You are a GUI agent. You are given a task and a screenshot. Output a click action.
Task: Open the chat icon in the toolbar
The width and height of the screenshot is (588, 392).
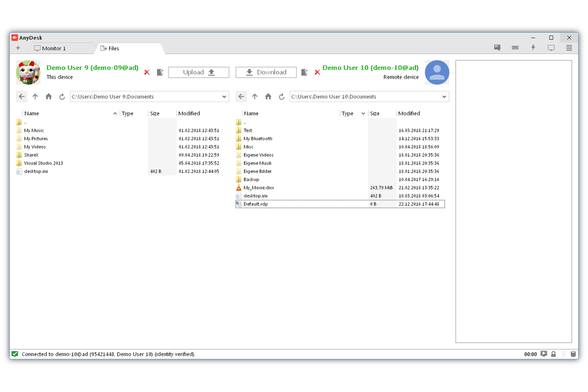point(497,48)
